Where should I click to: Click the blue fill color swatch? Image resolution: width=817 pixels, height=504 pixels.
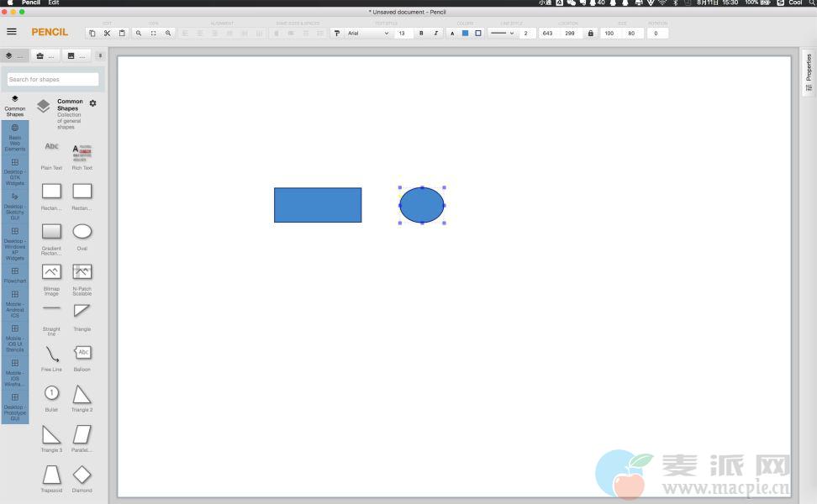click(x=465, y=34)
